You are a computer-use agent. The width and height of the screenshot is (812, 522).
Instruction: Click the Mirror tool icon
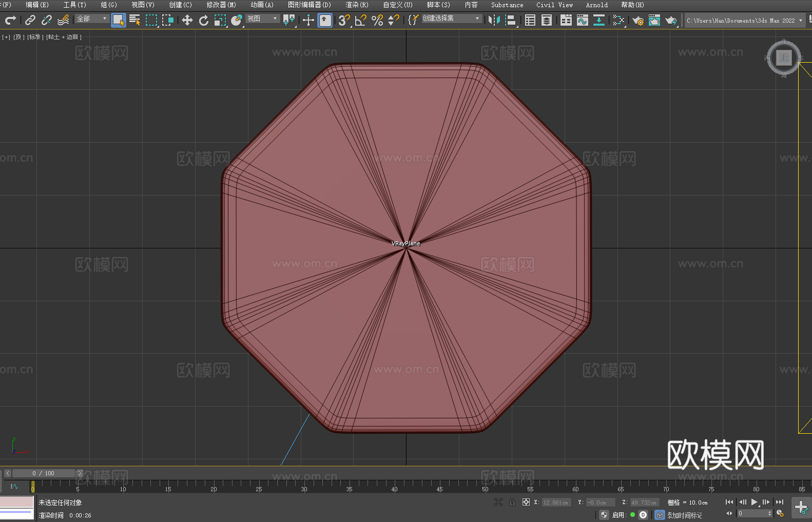click(494, 20)
